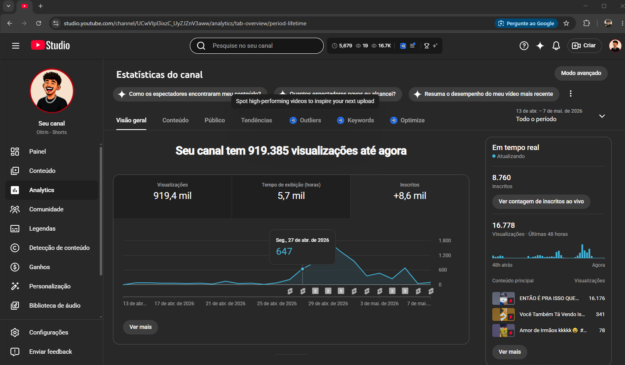Switch to the Conteúdo analytics tab

(175, 120)
